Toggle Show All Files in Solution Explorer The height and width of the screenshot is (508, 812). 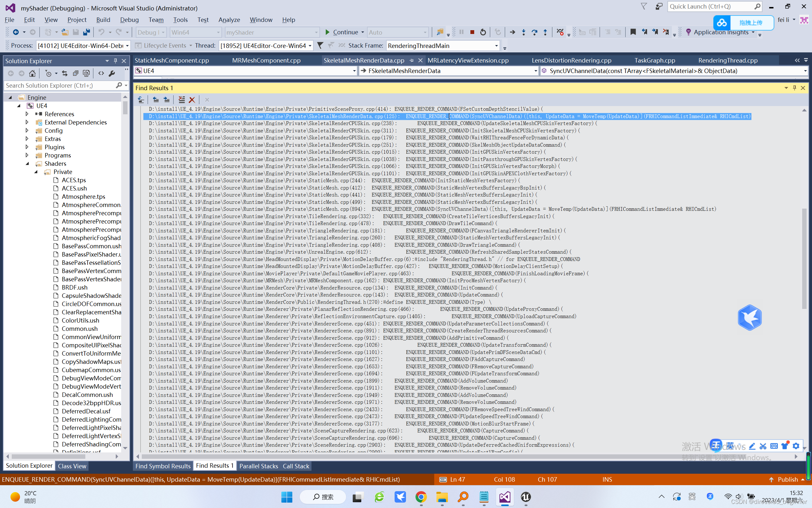click(86, 73)
